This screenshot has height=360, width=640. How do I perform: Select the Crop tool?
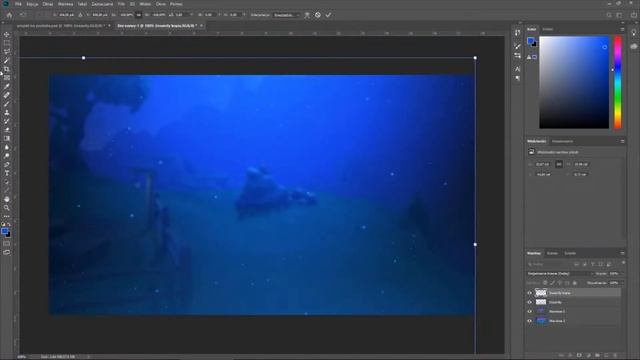pos(7,69)
